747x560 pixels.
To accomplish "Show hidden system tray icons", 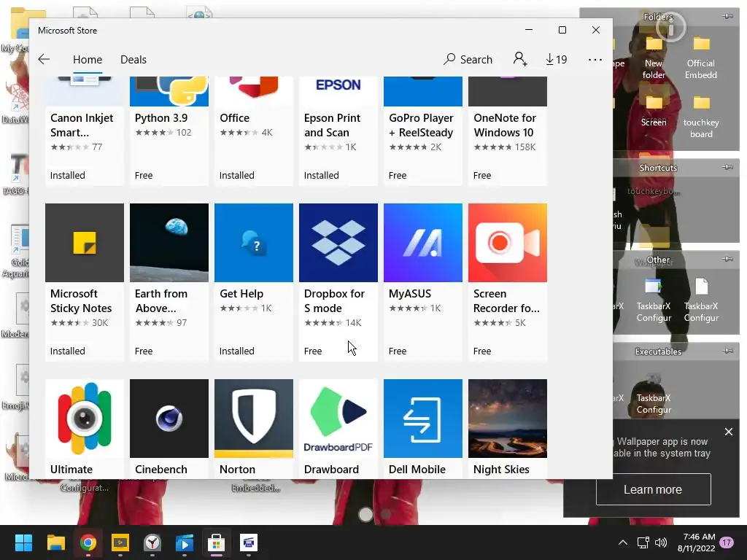I will pos(623,542).
